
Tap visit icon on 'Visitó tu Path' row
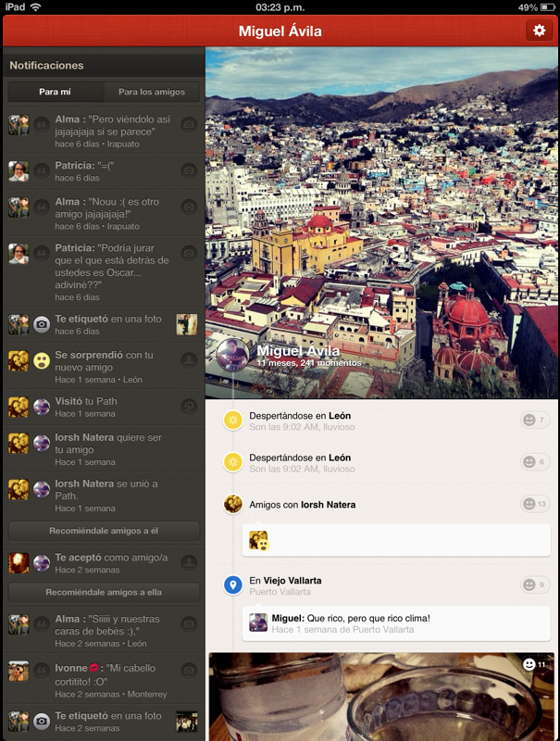(x=189, y=407)
